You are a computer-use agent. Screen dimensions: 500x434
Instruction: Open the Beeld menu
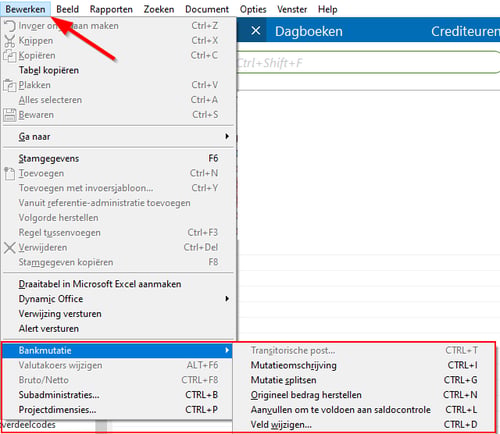tap(67, 9)
